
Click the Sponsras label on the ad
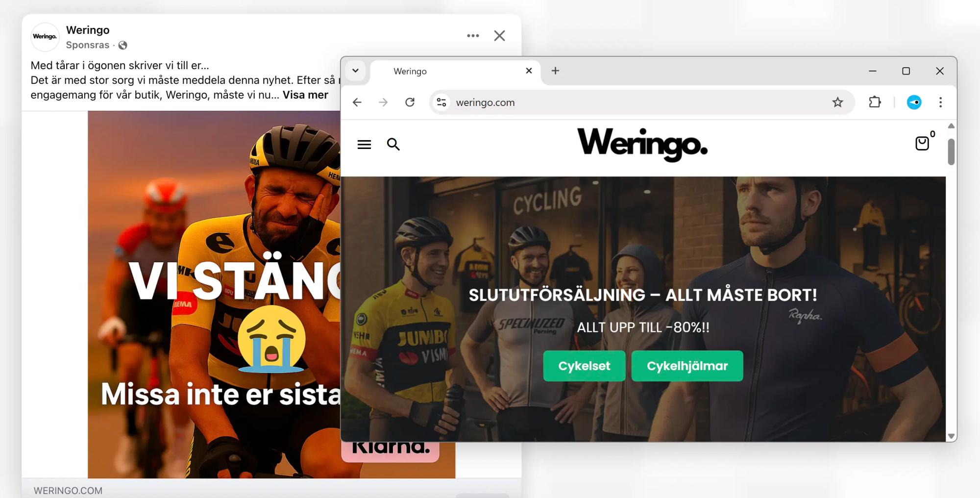pos(88,45)
